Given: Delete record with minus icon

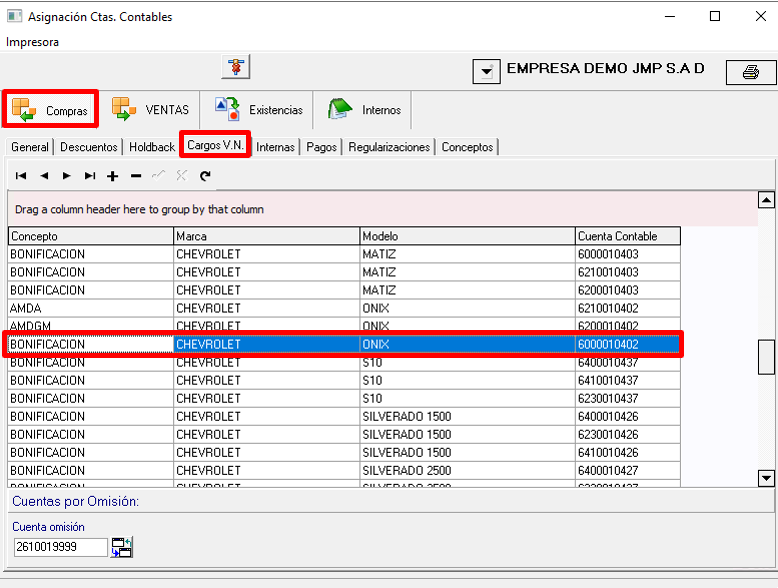Looking at the screenshot, I should pyautogui.click(x=136, y=176).
